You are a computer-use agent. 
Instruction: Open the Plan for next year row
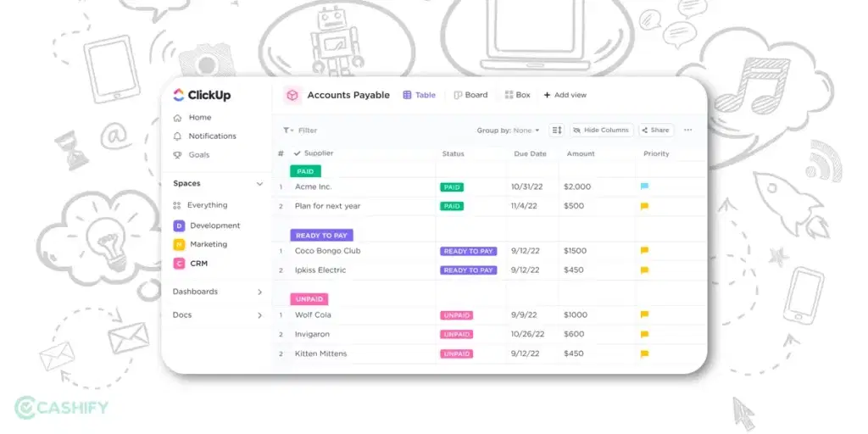pyautogui.click(x=327, y=207)
